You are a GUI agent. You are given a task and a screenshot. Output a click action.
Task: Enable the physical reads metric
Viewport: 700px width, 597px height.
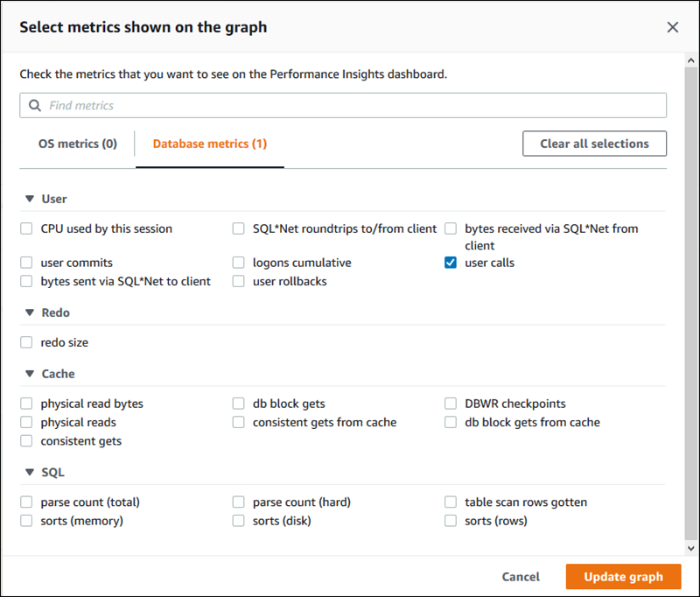pos(26,422)
